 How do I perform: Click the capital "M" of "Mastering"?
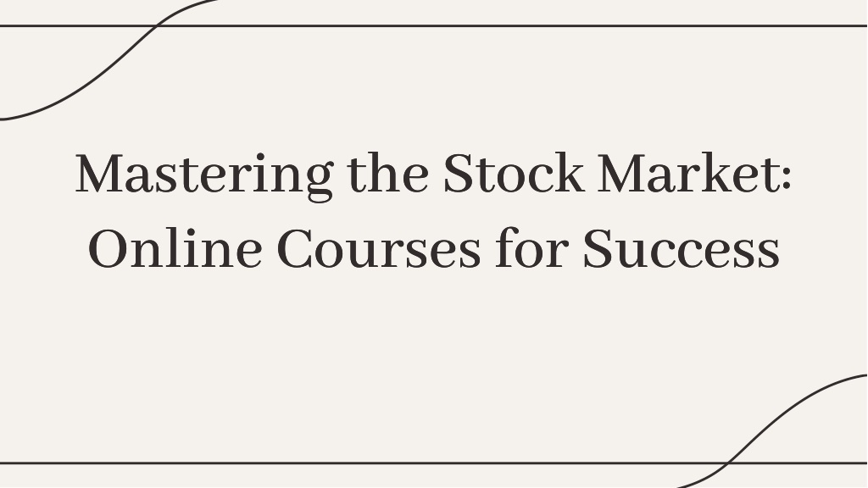[x=98, y=173]
